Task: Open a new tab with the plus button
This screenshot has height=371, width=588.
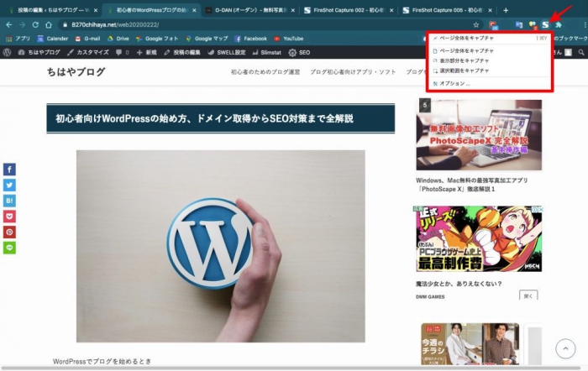Action: coord(506,10)
